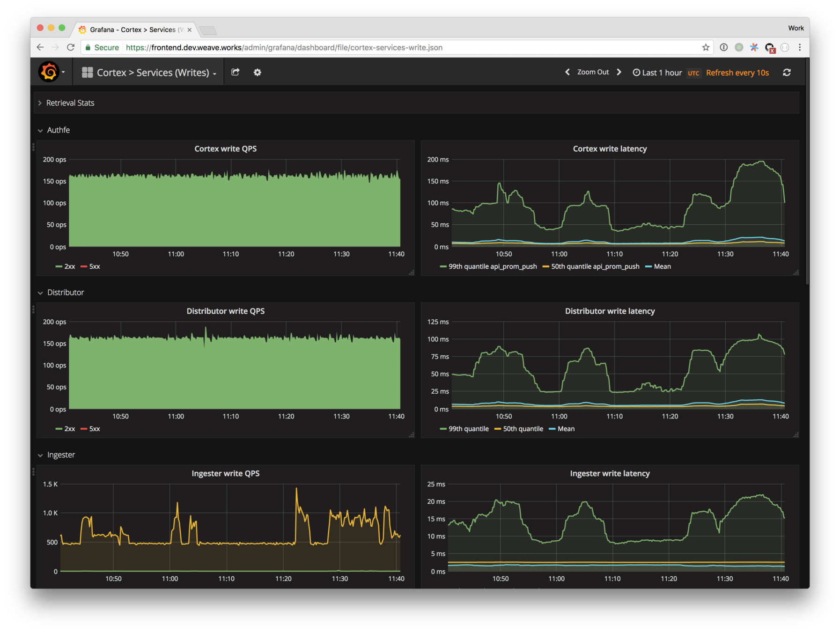840x632 pixels.
Task: Open the Cortex write latency panel title menu
Action: pos(610,149)
